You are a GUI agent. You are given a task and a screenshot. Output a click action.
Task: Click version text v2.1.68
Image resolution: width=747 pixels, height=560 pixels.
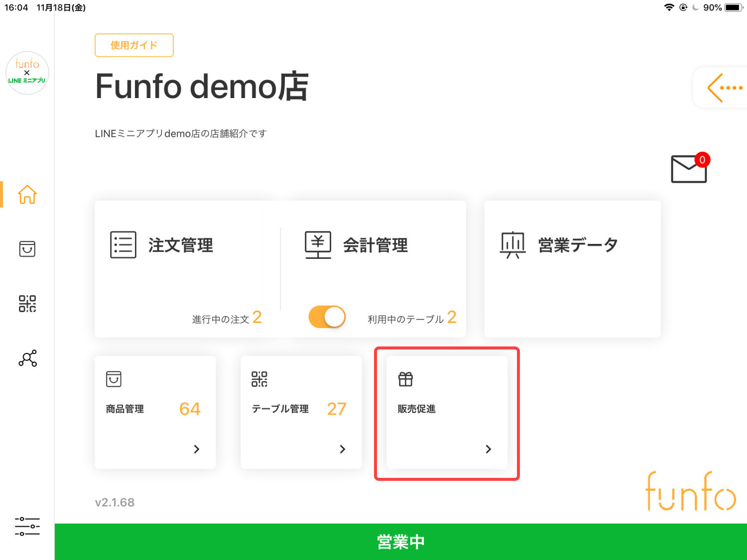tap(115, 502)
